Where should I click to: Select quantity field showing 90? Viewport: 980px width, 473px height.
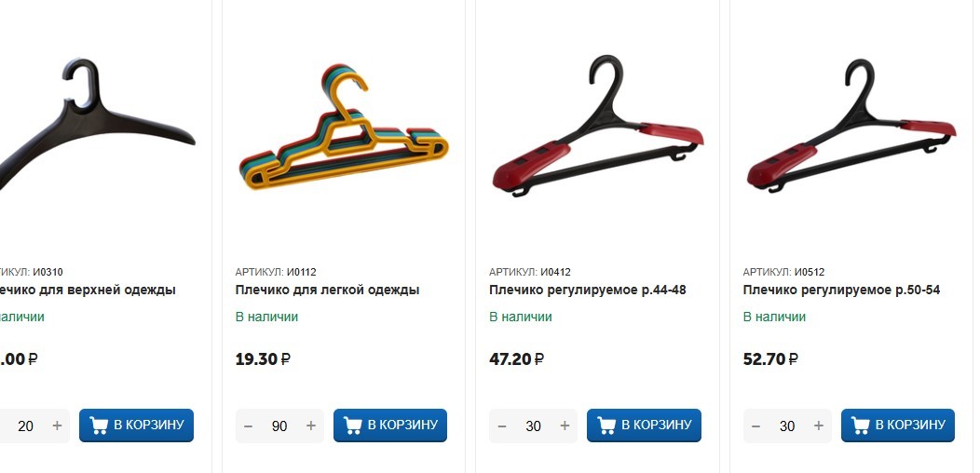coord(279,426)
